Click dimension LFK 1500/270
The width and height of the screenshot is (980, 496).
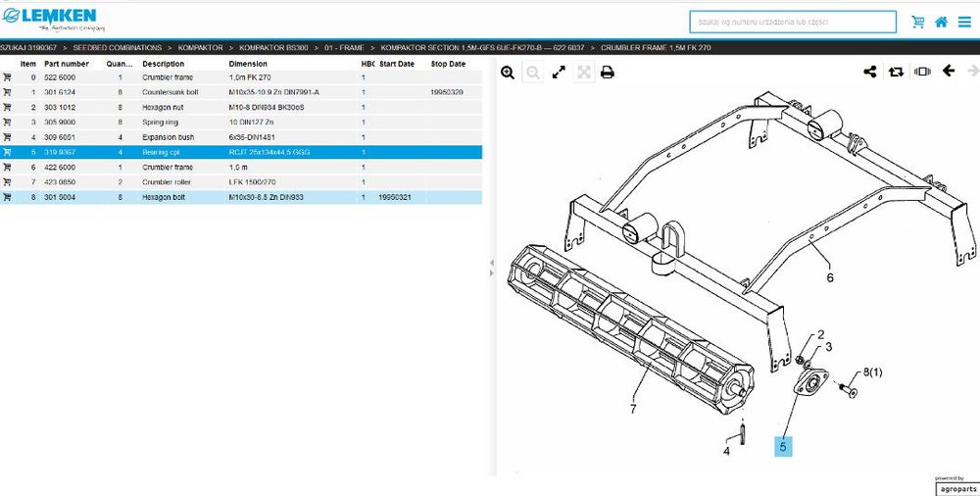click(x=253, y=182)
